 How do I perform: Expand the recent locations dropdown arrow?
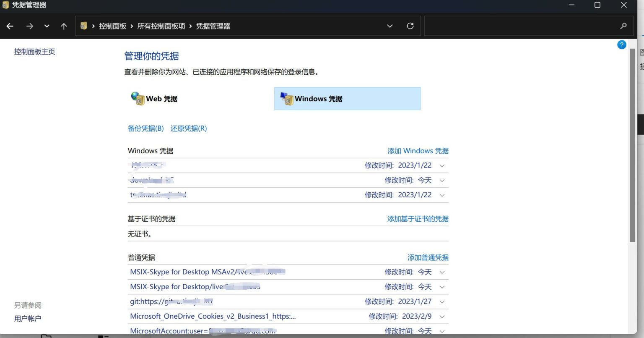click(47, 26)
